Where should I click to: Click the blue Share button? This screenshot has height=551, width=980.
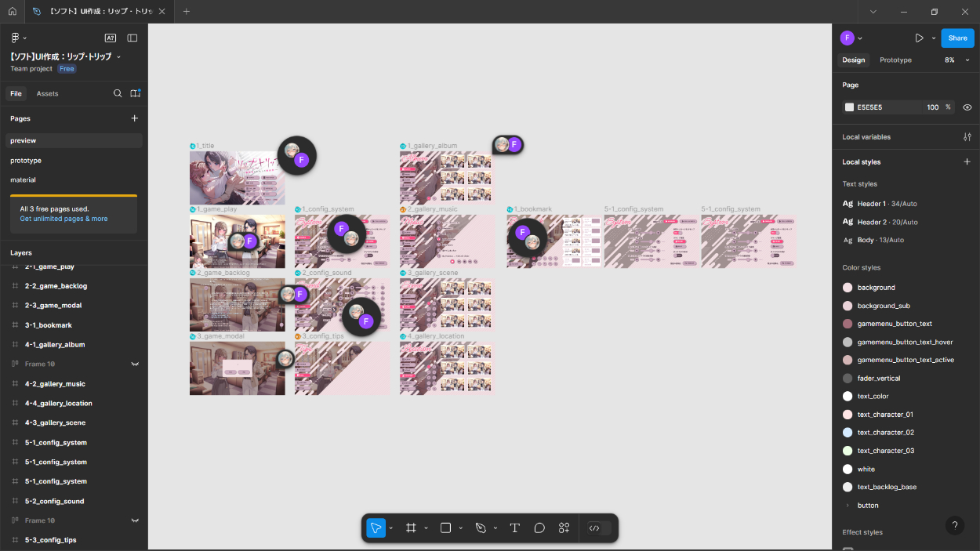(x=957, y=38)
